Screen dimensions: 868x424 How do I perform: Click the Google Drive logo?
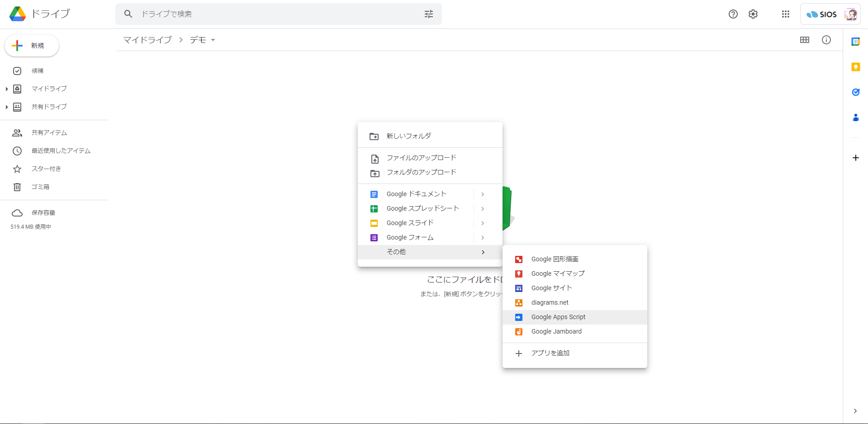click(x=18, y=14)
